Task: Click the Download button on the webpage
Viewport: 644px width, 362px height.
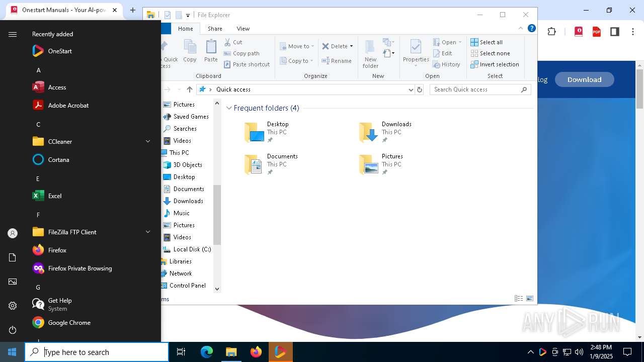Action: (585, 79)
